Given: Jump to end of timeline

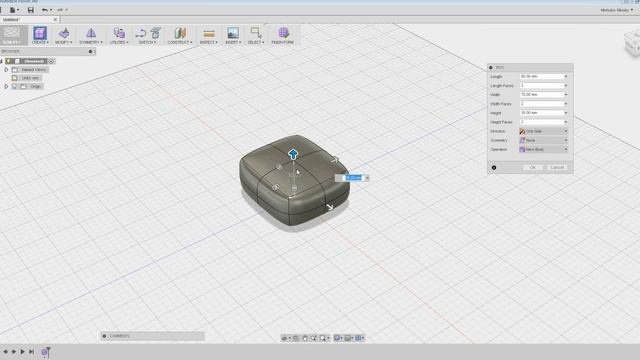Looking at the screenshot, I should (31, 351).
